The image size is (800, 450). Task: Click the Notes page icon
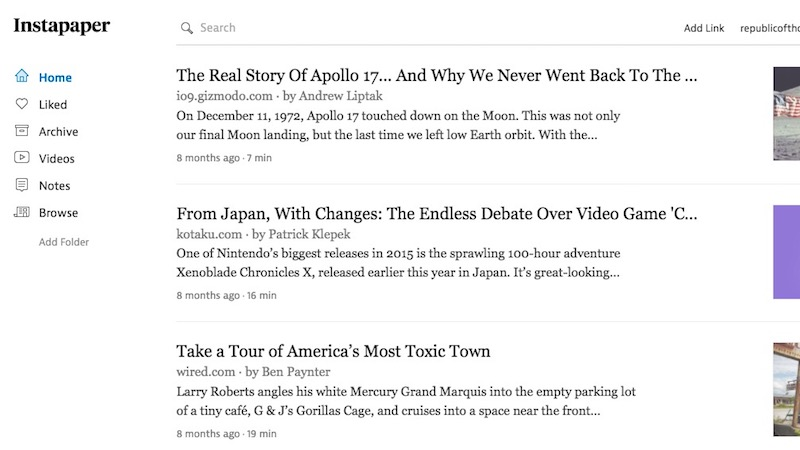point(21,185)
